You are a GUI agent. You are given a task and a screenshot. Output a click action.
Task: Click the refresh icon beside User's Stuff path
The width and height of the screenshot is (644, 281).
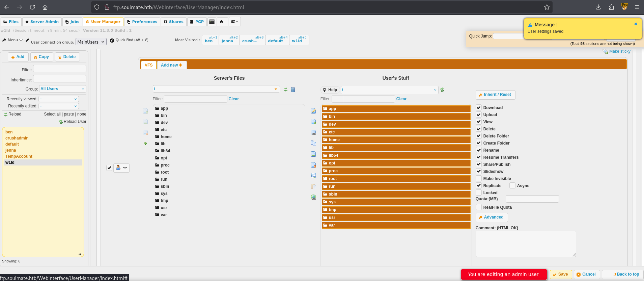(x=442, y=90)
